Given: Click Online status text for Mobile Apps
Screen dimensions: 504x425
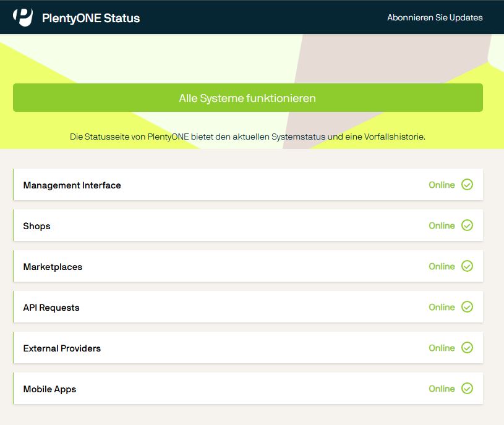Looking at the screenshot, I should (442, 389).
